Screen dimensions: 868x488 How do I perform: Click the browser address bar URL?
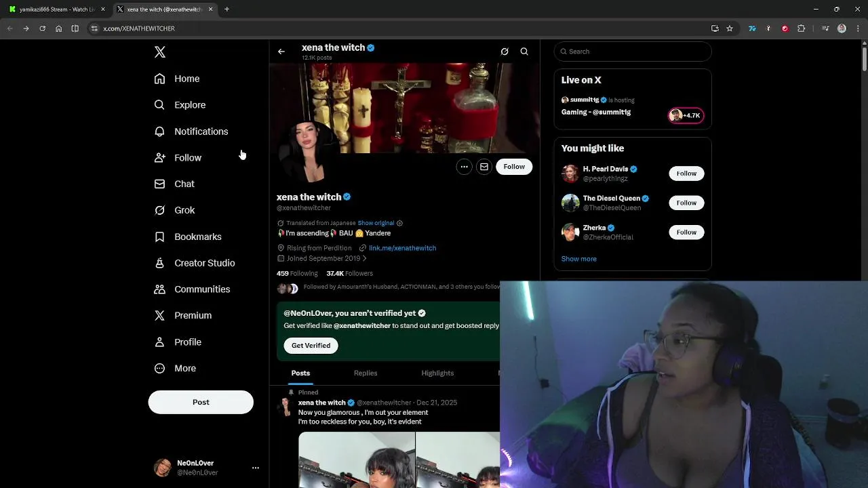tap(139, 28)
